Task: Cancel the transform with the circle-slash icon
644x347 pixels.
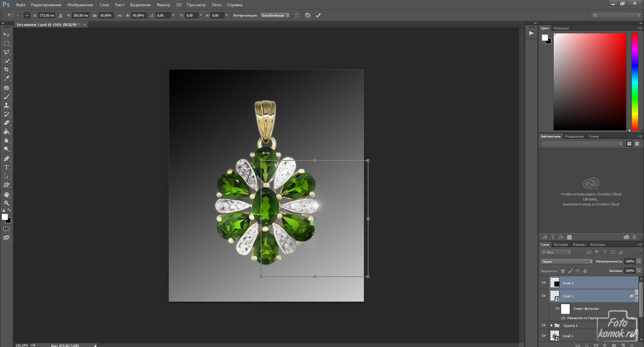Action: (308, 14)
